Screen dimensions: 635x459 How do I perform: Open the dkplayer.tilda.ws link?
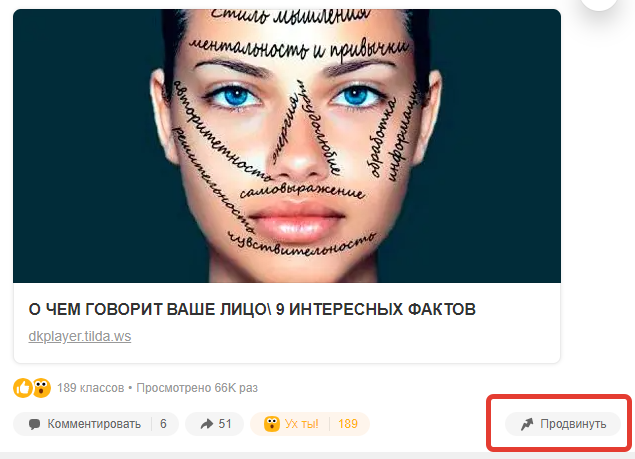pyautogui.click(x=80, y=336)
